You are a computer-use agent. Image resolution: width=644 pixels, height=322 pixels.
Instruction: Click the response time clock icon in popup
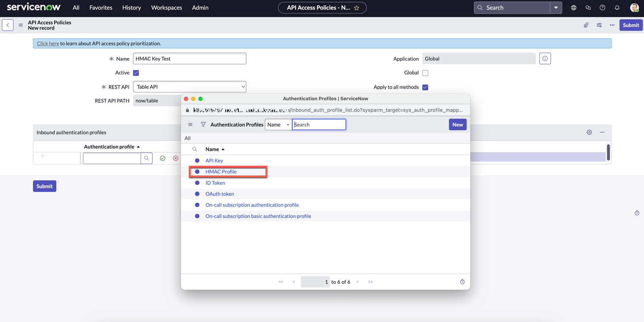pyautogui.click(x=462, y=282)
